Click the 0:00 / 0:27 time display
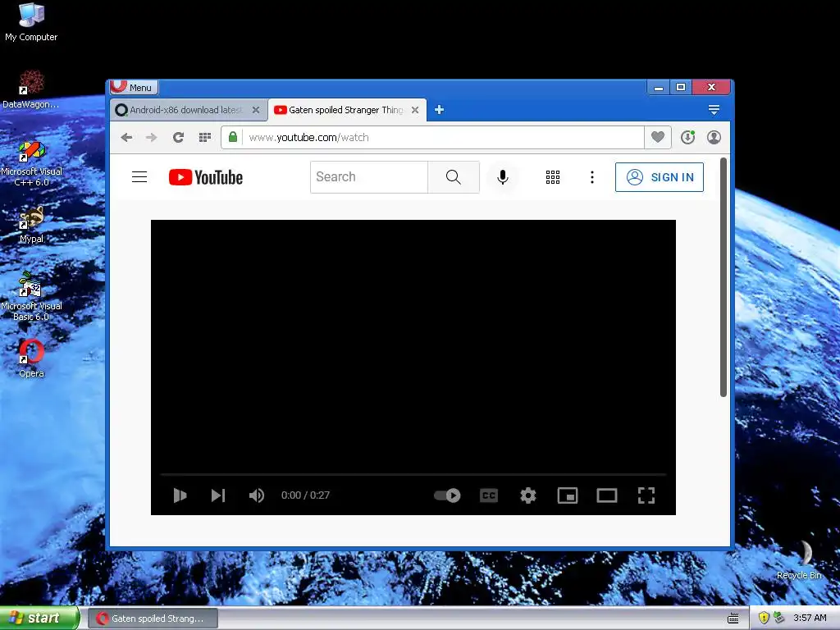840x630 pixels. 305,495
